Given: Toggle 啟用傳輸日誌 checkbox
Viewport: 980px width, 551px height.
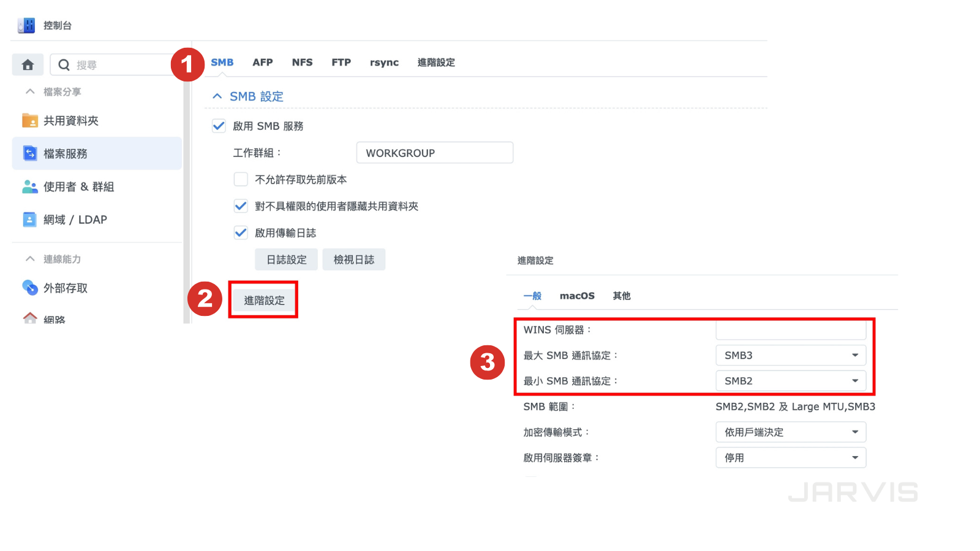Looking at the screenshot, I should (241, 233).
